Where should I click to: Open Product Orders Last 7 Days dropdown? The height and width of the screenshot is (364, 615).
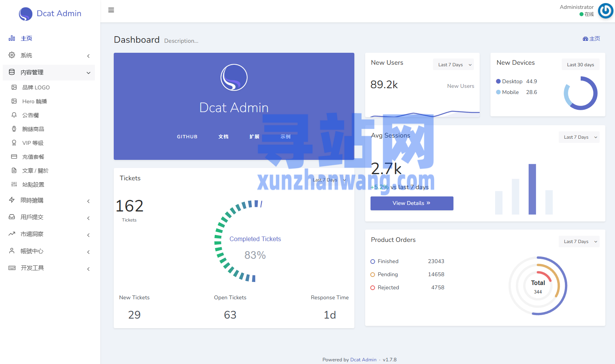579,242
